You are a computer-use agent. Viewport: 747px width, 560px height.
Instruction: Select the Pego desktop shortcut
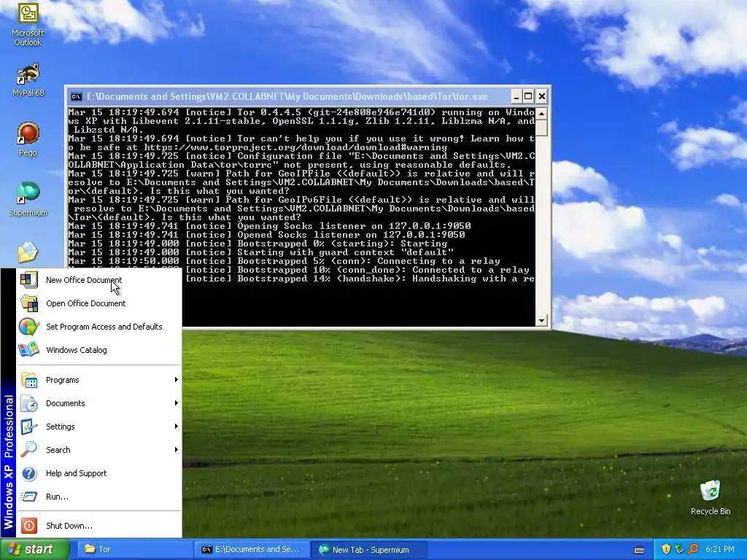coord(28,139)
